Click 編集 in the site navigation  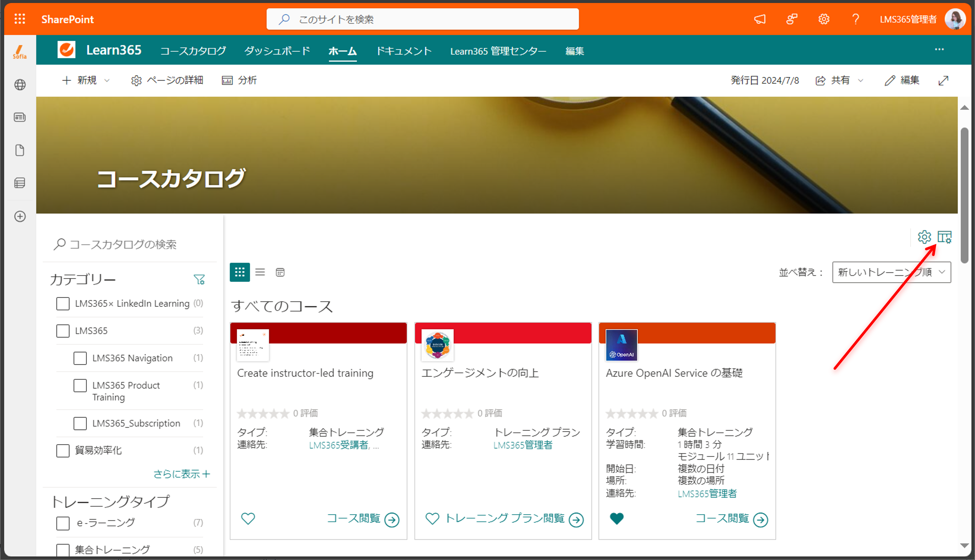(x=574, y=51)
